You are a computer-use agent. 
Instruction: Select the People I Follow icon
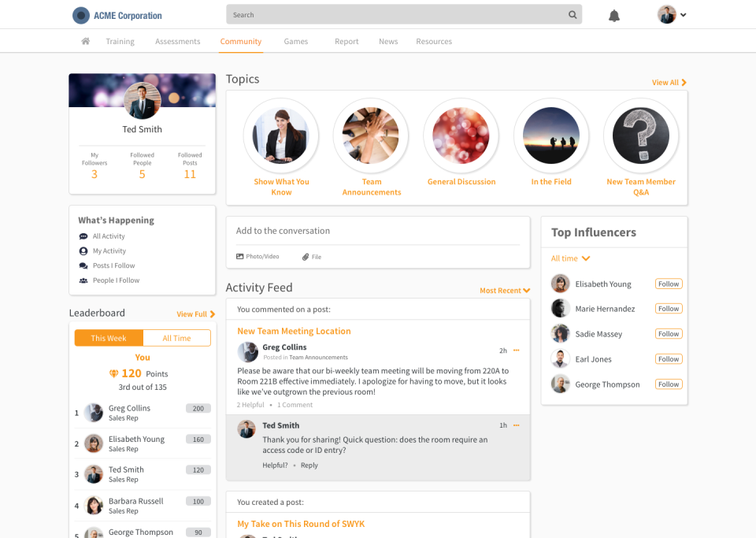click(x=82, y=280)
